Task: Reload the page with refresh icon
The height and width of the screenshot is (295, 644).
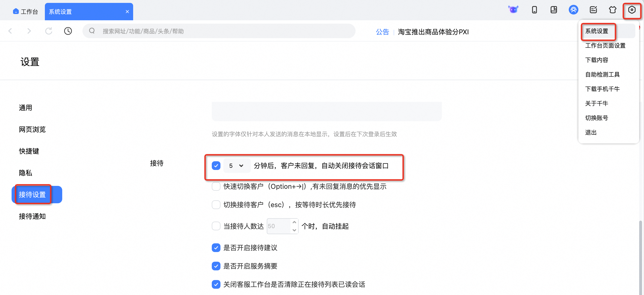Action: (x=48, y=31)
